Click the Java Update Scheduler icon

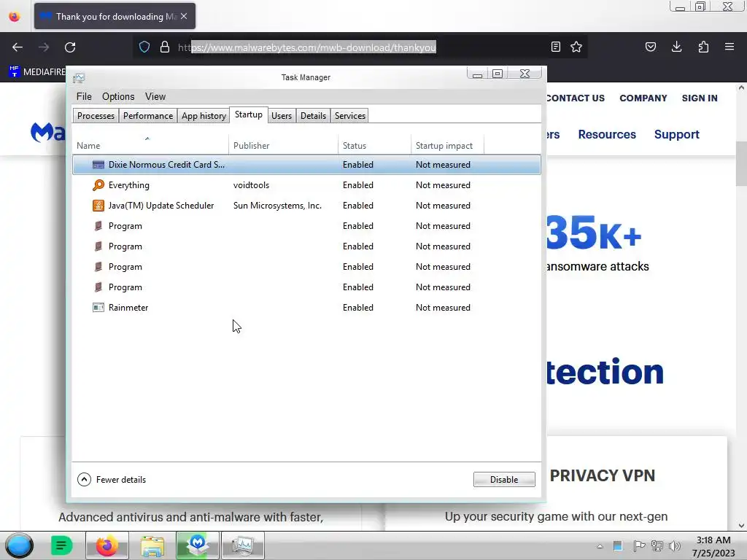98,206
